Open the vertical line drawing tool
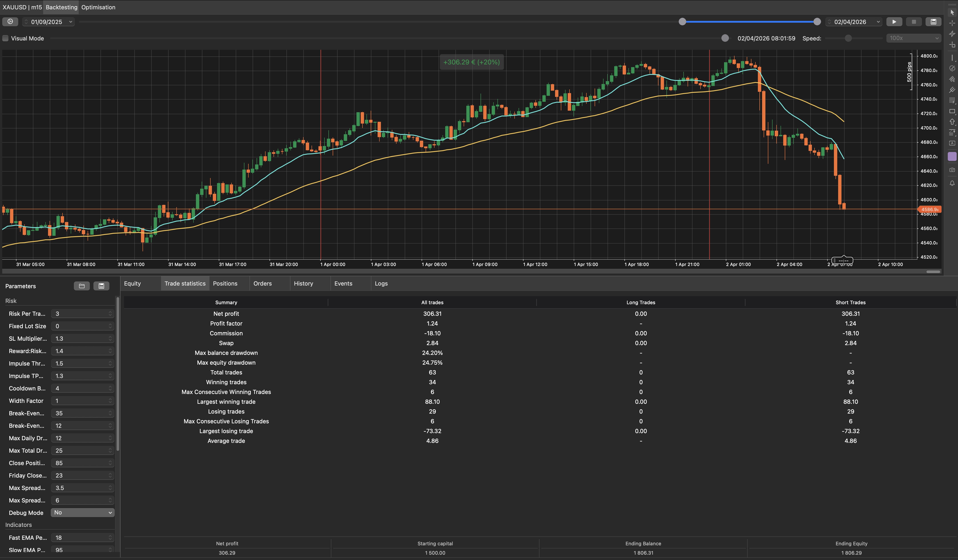Image resolution: width=958 pixels, height=560 pixels. (952, 58)
